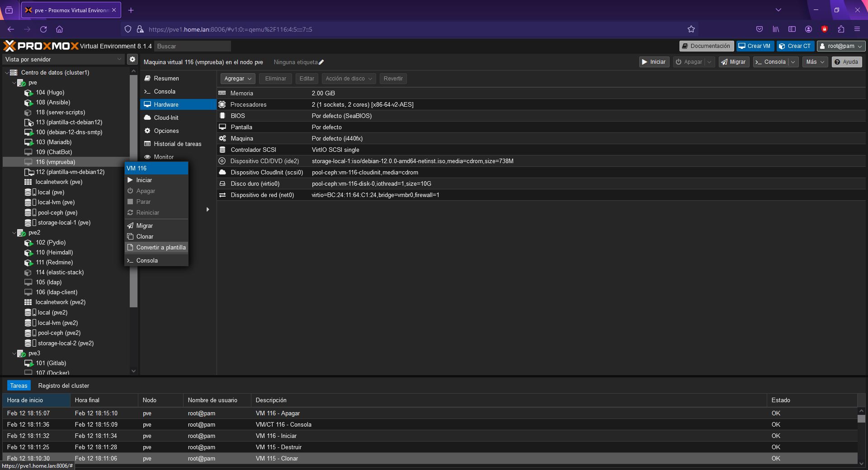Click the Documentación button
Screen dimensions: 868x470
[x=706, y=46]
